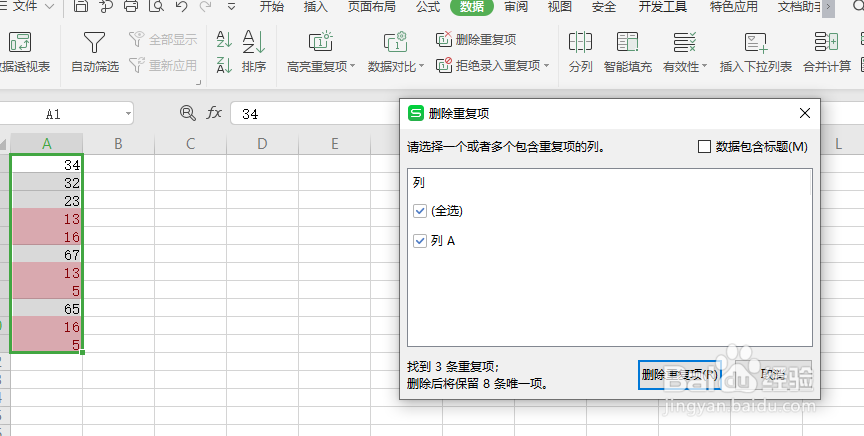Expand the 拒绝录入重复项 dropdown arrow

point(547,66)
